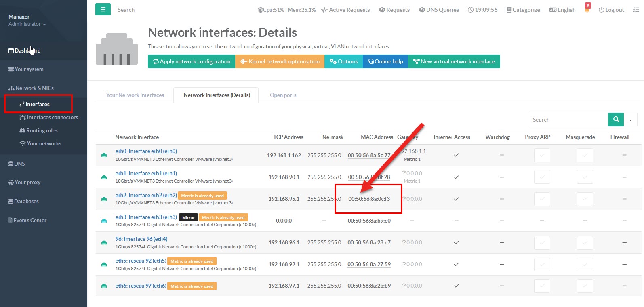Screen dimensions: 644x307
Task: Open the notifications bell icon
Action: 587,9
